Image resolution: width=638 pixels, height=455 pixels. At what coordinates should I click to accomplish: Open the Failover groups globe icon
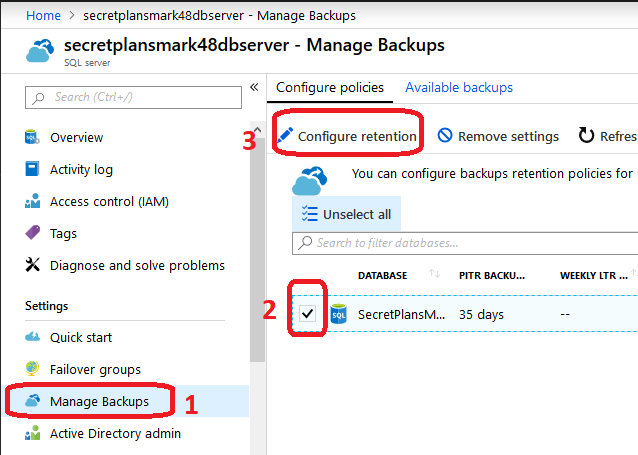click(x=32, y=369)
